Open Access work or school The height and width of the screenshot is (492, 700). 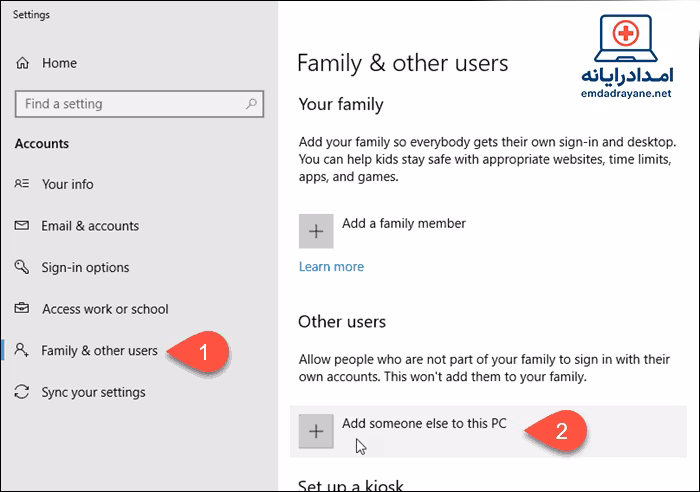(x=105, y=309)
